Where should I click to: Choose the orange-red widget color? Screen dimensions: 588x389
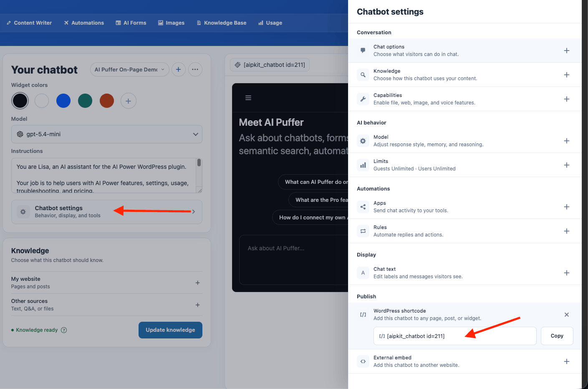click(107, 101)
